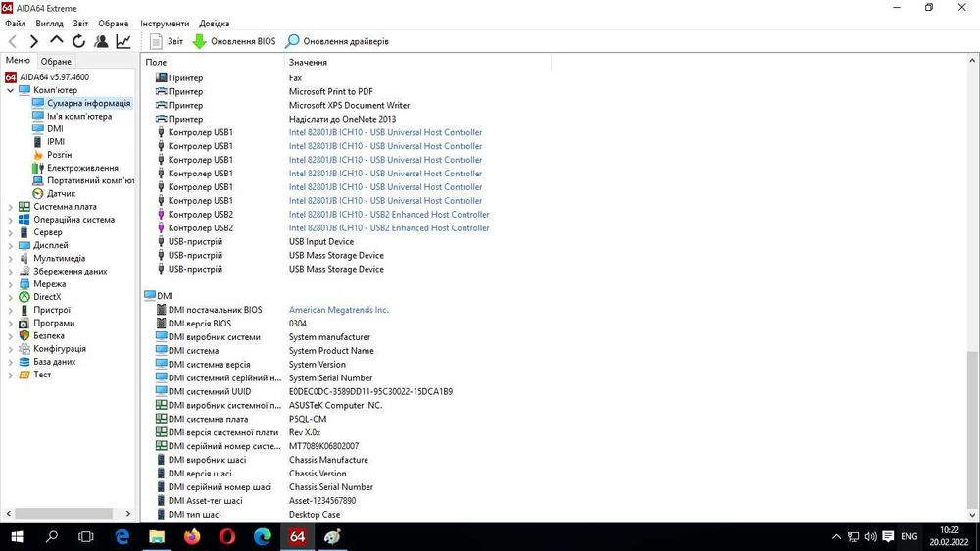This screenshot has height=551, width=980.
Task: Click the Пристрої device icon
Action: point(24,310)
